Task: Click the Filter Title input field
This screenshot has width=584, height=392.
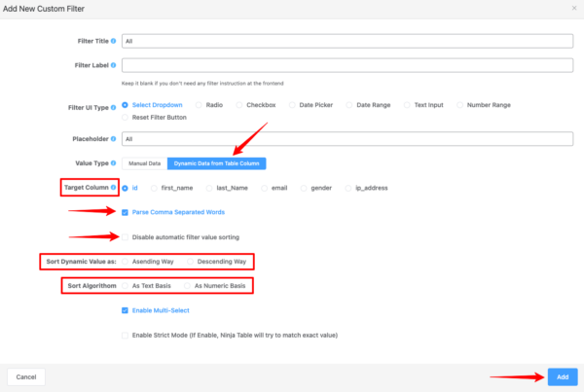Action: 347,41
